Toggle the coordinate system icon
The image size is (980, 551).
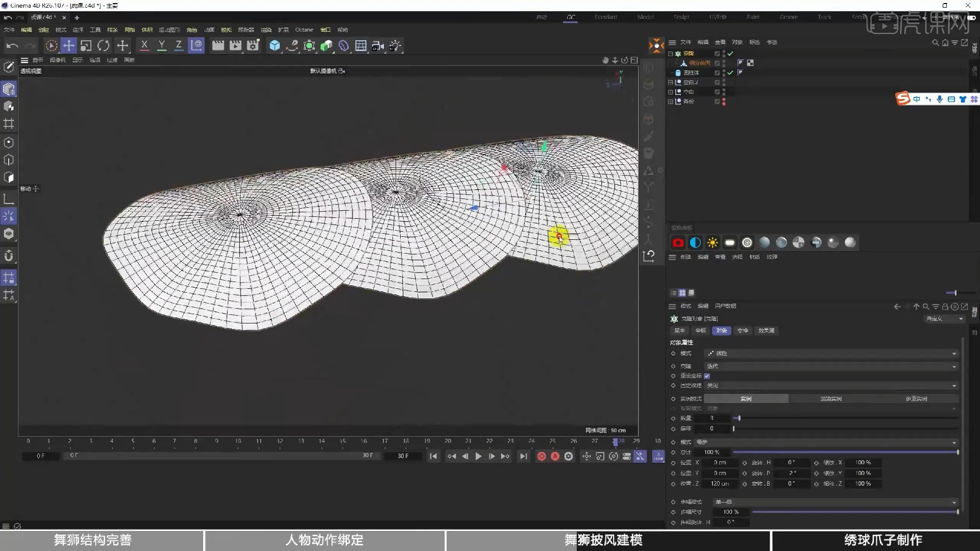click(x=196, y=46)
